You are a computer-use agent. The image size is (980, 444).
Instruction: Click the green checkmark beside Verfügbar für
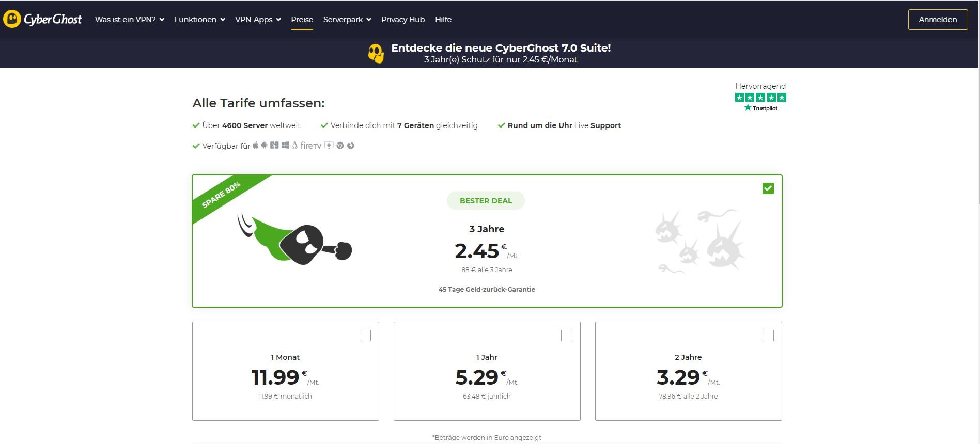point(196,146)
